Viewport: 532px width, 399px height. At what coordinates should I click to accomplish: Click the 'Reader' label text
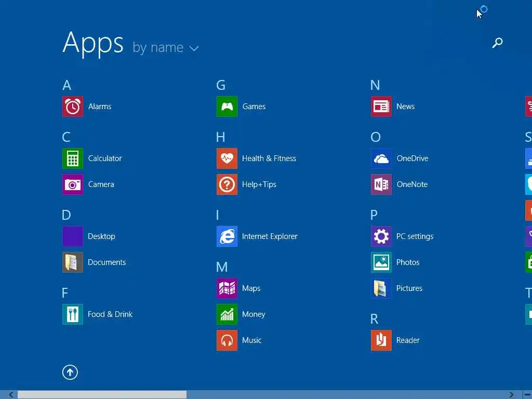(x=408, y=340)
